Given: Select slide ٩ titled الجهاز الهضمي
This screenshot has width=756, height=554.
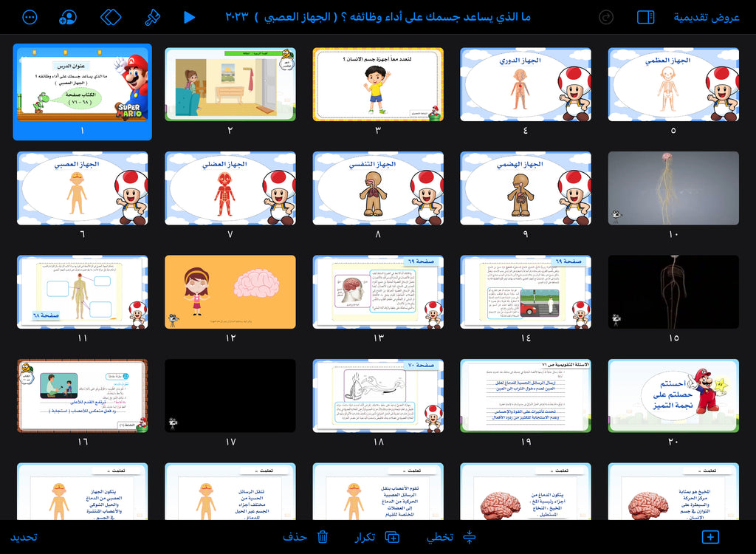Looking at the screenshot, I should pos(526,188).
